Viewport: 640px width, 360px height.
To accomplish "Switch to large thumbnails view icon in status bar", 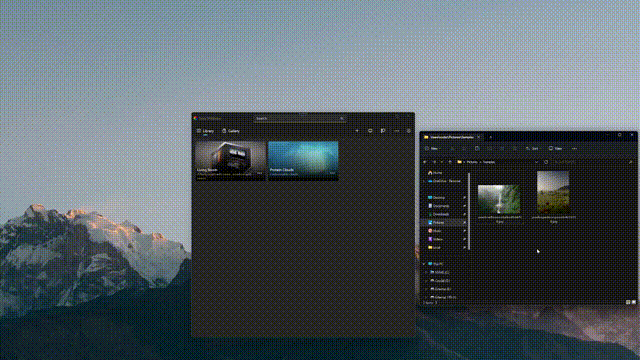I will tap(633, 302).
